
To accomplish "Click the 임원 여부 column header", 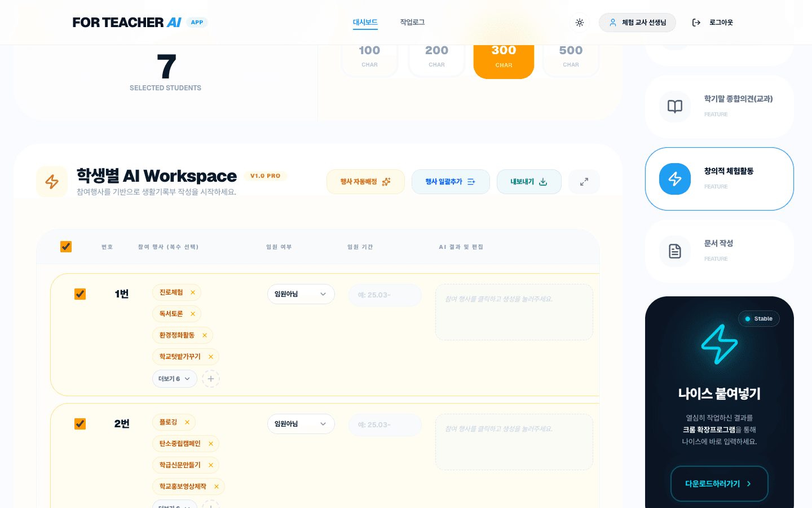I will pos(279,247).
